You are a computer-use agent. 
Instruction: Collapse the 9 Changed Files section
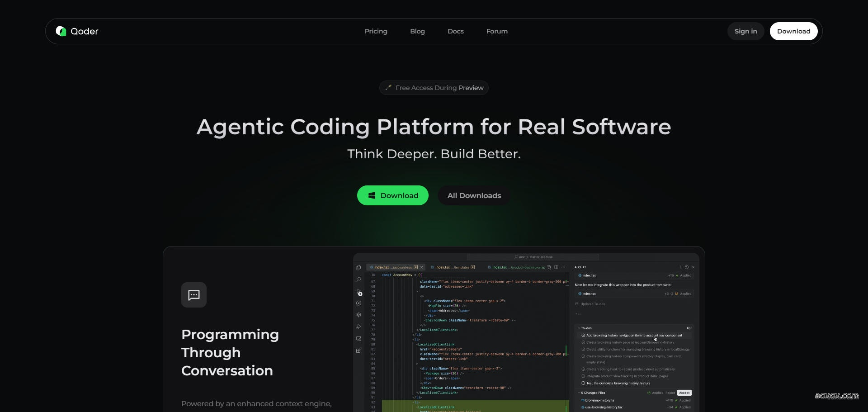tap(578, 393)
